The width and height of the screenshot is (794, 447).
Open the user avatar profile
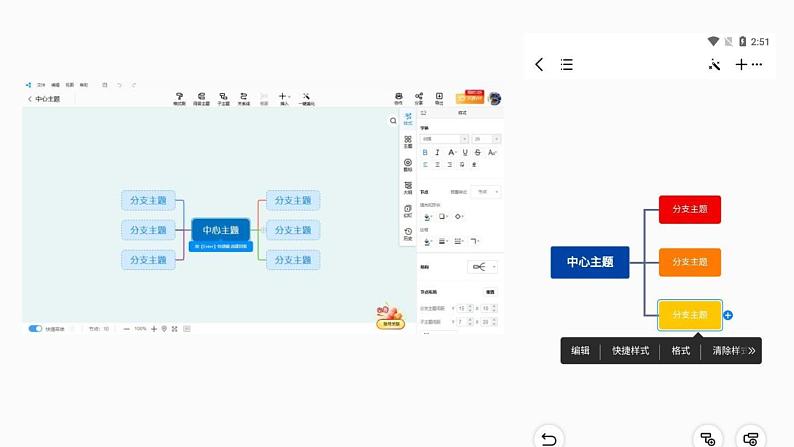click(x=495, y=99)
